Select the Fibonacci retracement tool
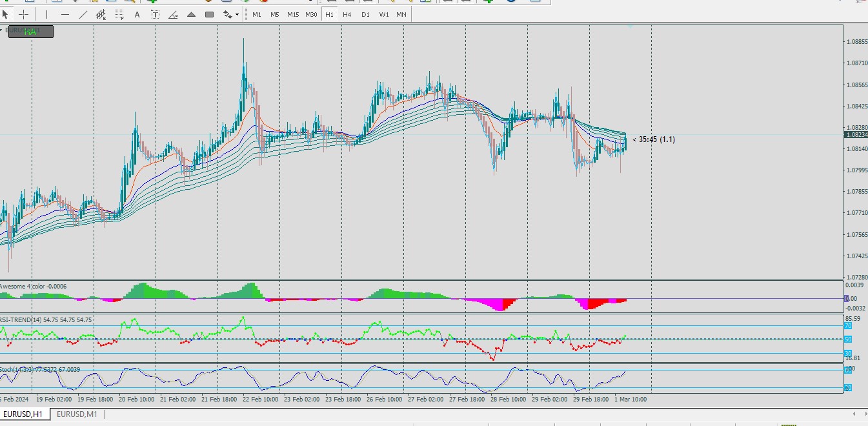Image resolution: width=868 pixels, height=426 pixels. (119, 14)
